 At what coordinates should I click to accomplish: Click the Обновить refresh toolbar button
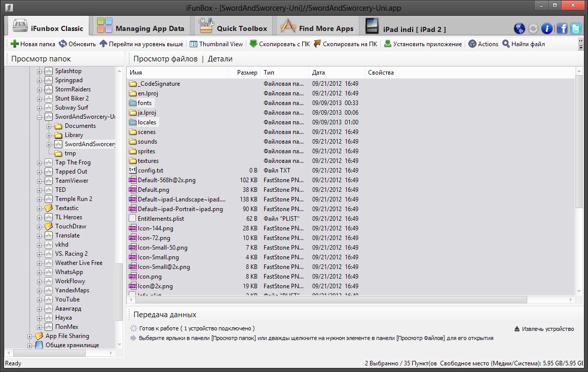coord(77,44)
